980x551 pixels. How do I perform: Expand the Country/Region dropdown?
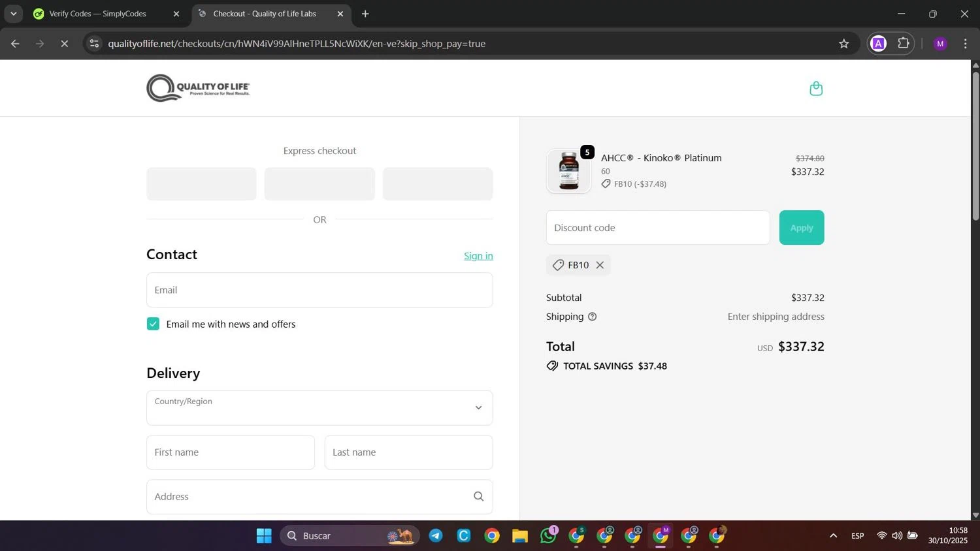[x=319, y=408]
